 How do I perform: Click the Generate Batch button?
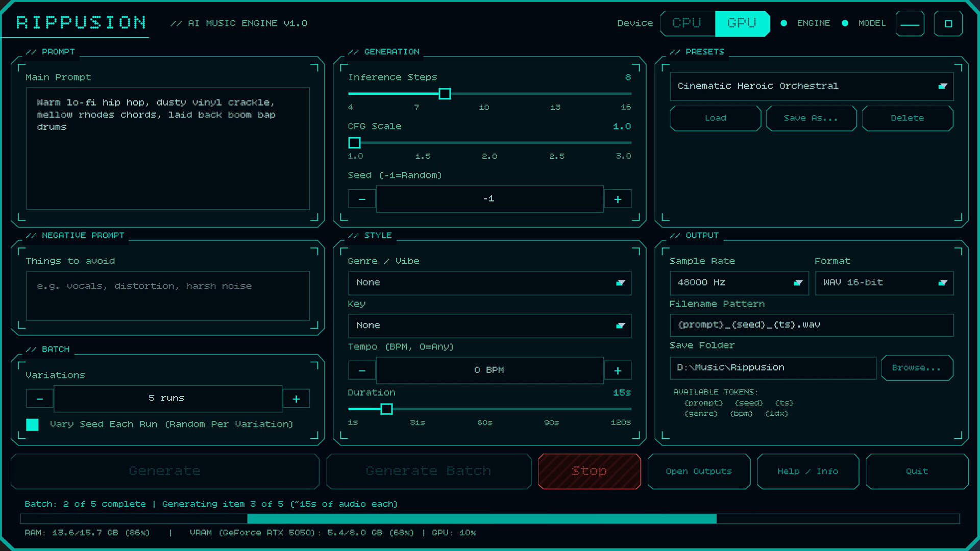point(429,471)
